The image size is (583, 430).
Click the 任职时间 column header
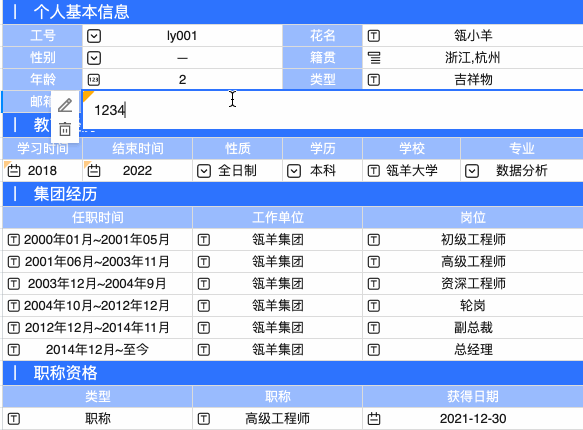click(x=97, y=217)
